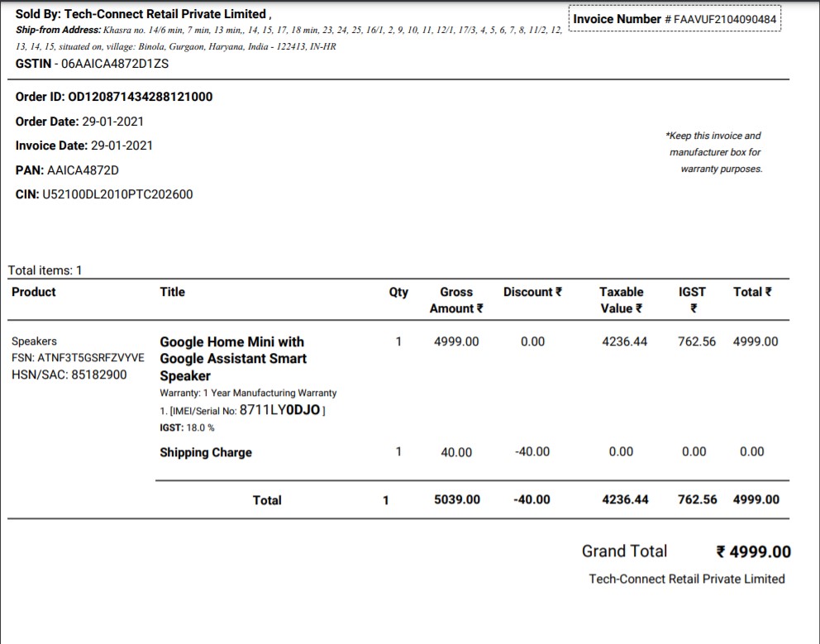Click the HSN/SAC 85182900 code
Image resolution: width=820 pixels, height=644 pixels.
tap(69, 374)
